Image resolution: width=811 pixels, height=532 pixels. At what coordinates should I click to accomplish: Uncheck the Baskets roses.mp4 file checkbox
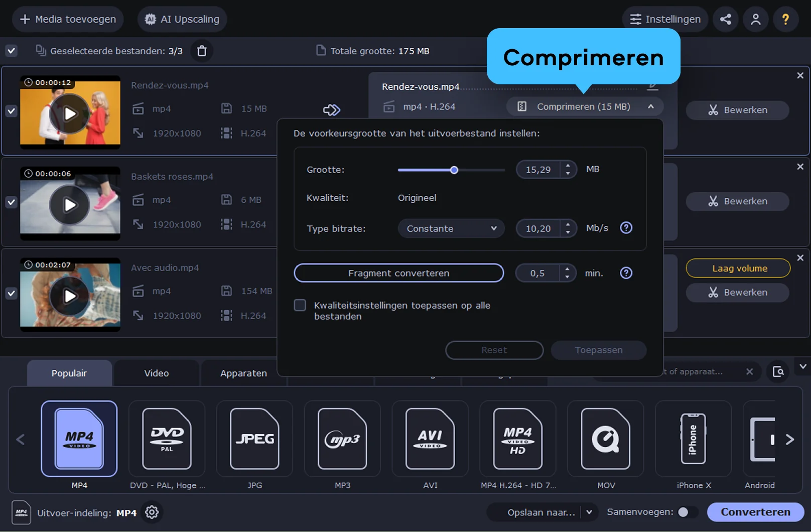pyautogui.click(x=11, y=202)
